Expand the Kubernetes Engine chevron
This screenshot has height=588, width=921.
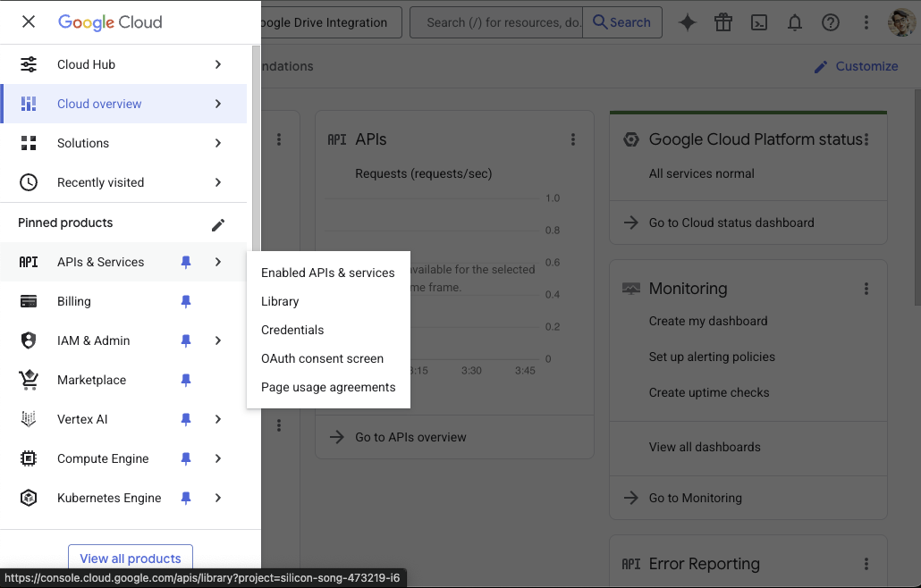click(x=218, y=498)
